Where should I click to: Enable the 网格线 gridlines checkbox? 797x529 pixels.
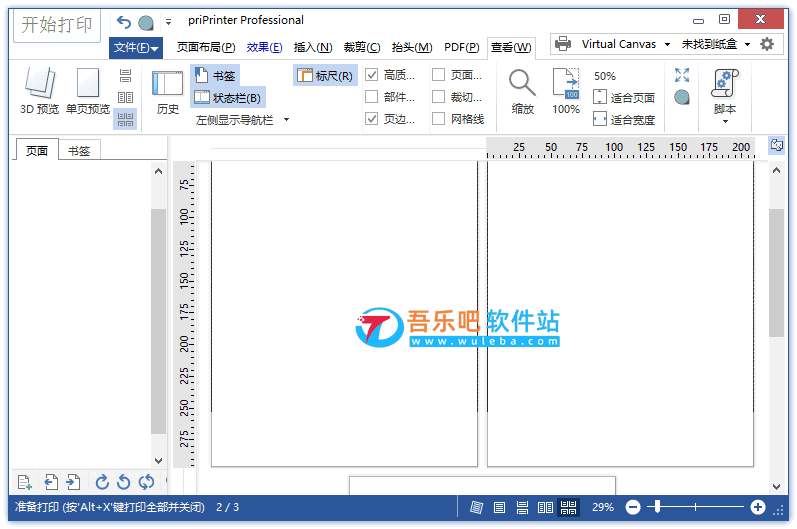tap(438, 118)
